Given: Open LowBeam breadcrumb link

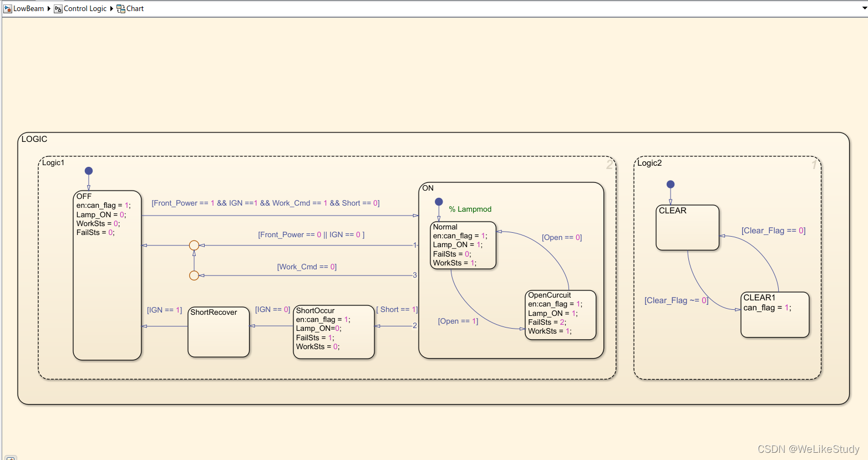Looking at the screenshot, I should point(28,9).
